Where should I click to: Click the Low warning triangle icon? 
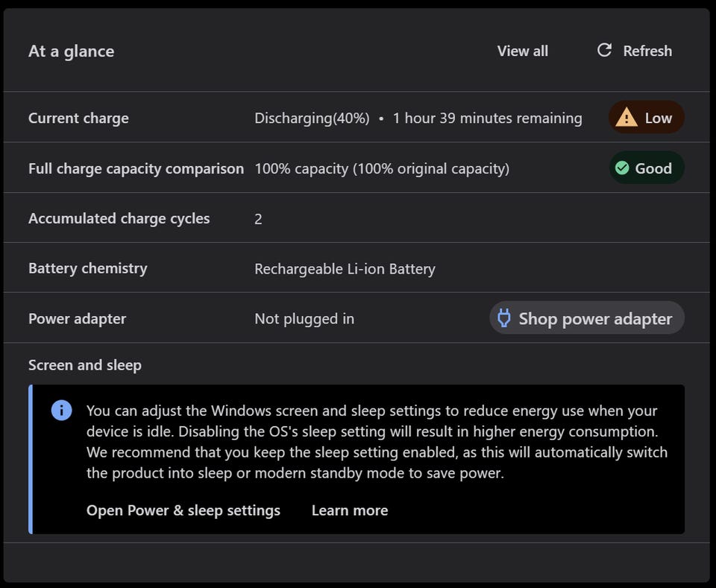626,118
